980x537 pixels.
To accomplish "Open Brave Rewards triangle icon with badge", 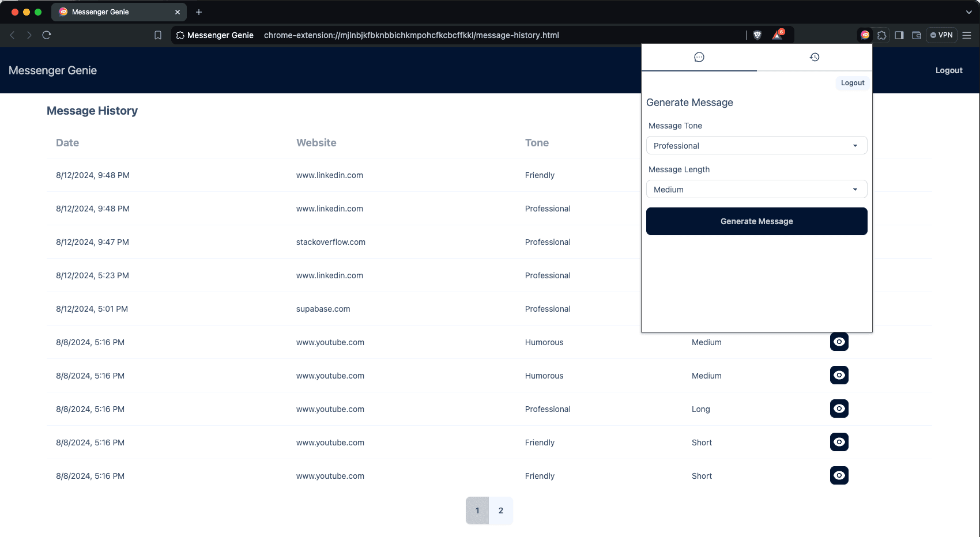I will coord(778,35).
